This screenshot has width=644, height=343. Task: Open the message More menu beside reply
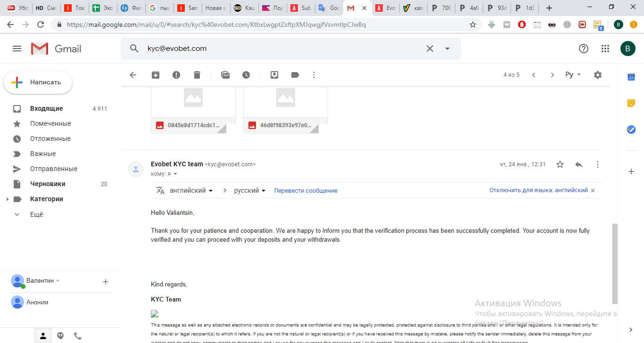pyautogui.click(x=598, y=164)
